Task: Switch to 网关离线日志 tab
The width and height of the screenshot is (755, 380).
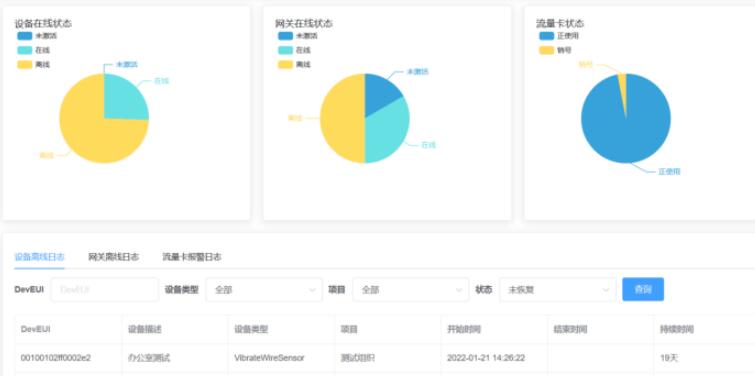Action: pyautogui.click(x=114, y=257)
